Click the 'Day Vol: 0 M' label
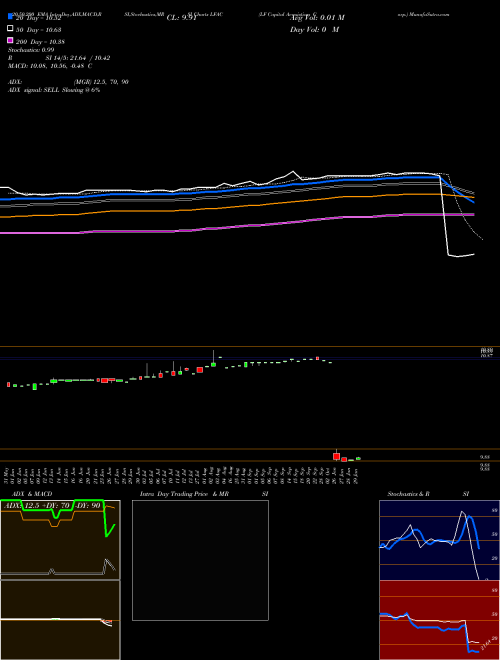Viewport: 500px width, 660px height. tap(314, 30)
